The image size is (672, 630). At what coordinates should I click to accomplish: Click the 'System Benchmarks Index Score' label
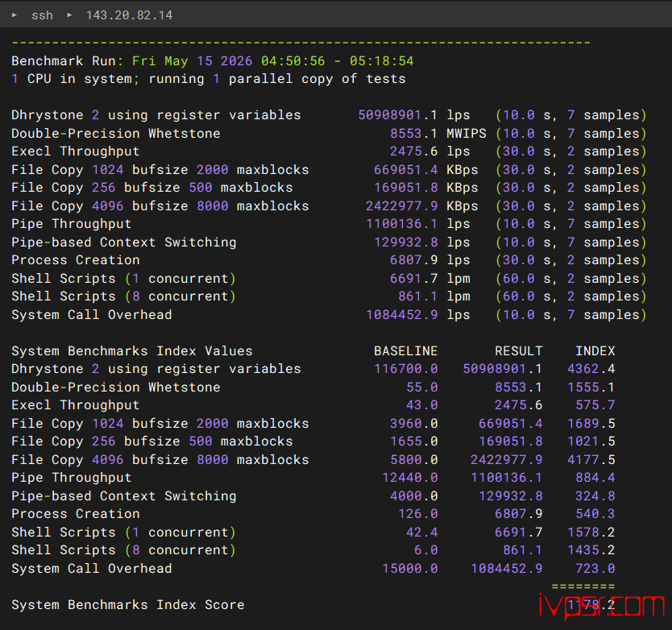pos(128,605)
